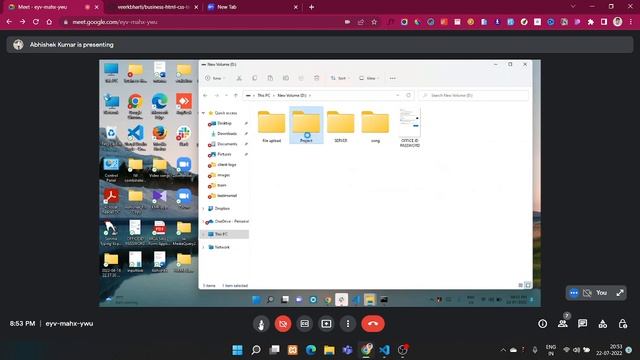Expand Network in presented Explorer sidebar
Viewport: 640px width, 360px height.
point(204,247)
